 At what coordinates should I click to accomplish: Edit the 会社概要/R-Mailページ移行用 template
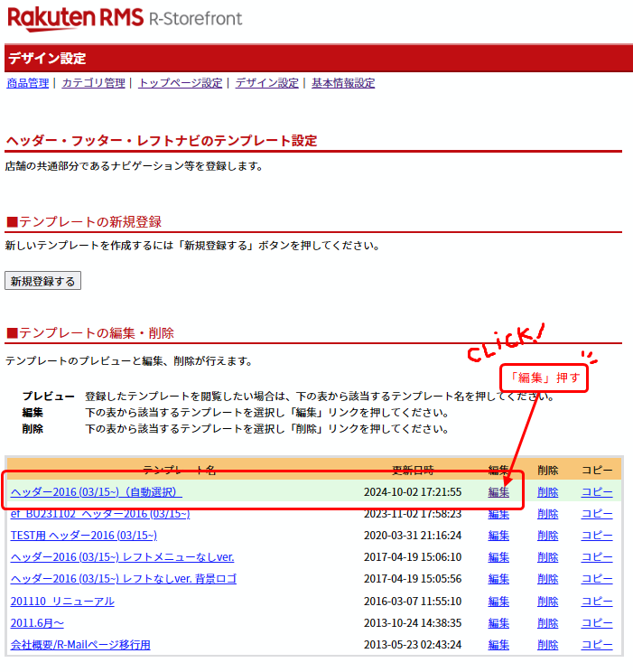click(498, 644)
